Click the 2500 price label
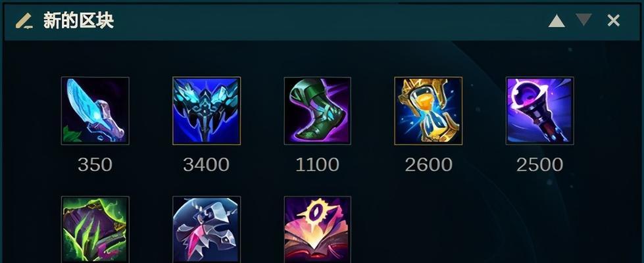 point(539,165)
